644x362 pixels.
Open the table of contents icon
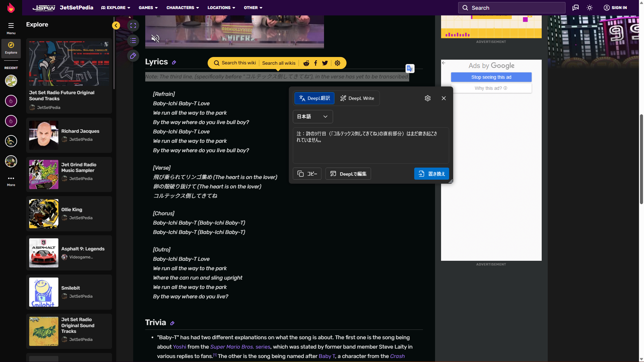(133, 41)
